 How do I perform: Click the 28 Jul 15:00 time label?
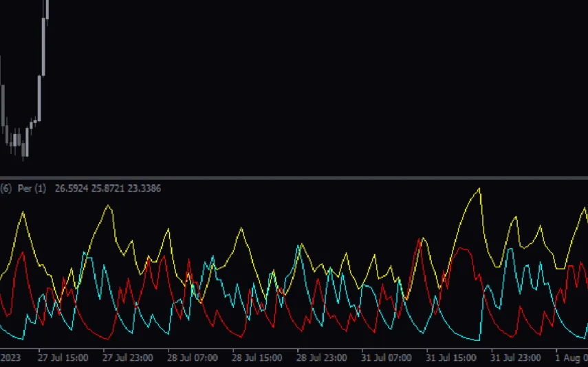[257, 358]
